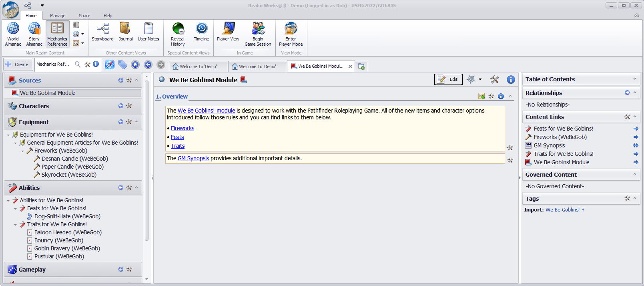644x286 pixels.
Task: Toggle the half-shaded circle icon in the ribbon
Action: click(x=76, y=25)
